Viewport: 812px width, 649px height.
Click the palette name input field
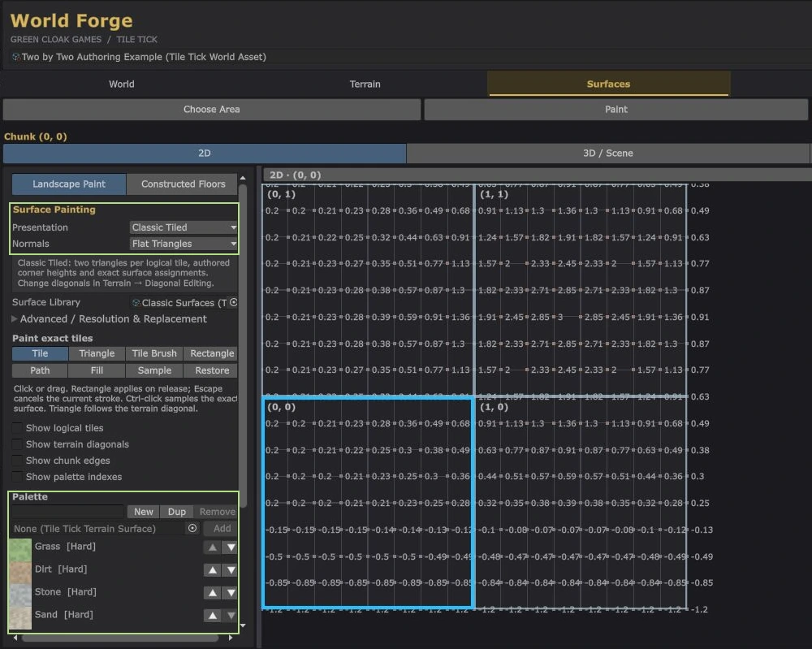(68, 512)
